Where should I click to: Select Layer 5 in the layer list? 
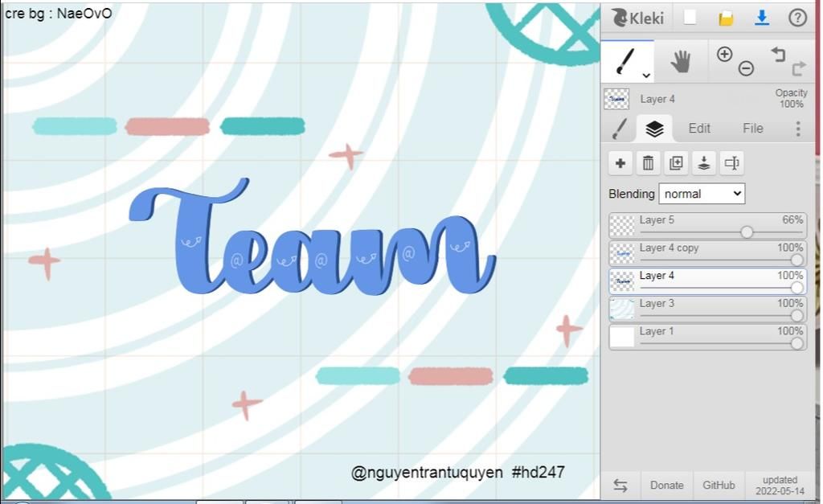click(x=707, y=226)
